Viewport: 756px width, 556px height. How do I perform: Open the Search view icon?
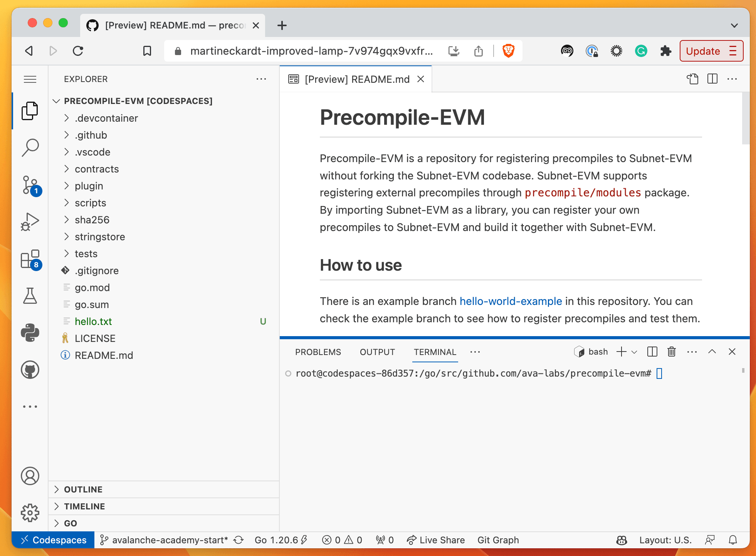pos(30,147)
